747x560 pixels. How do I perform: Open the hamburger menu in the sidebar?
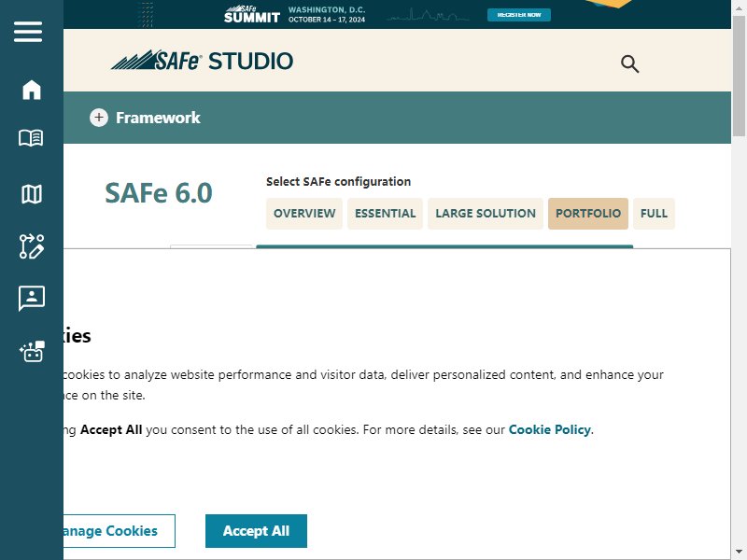[28, 32]
